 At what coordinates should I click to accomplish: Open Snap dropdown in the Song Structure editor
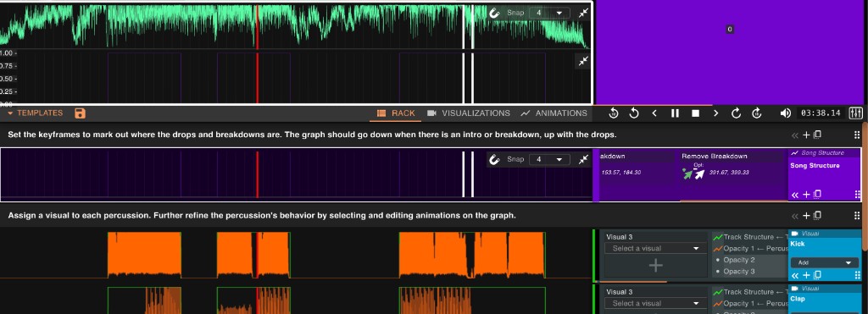point(549,160)
